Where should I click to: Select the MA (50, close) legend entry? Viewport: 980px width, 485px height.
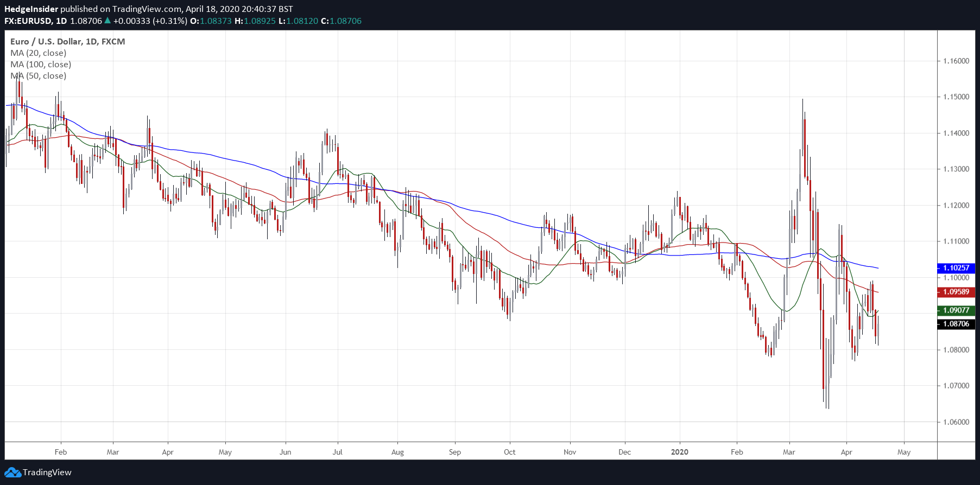[39, 76]
